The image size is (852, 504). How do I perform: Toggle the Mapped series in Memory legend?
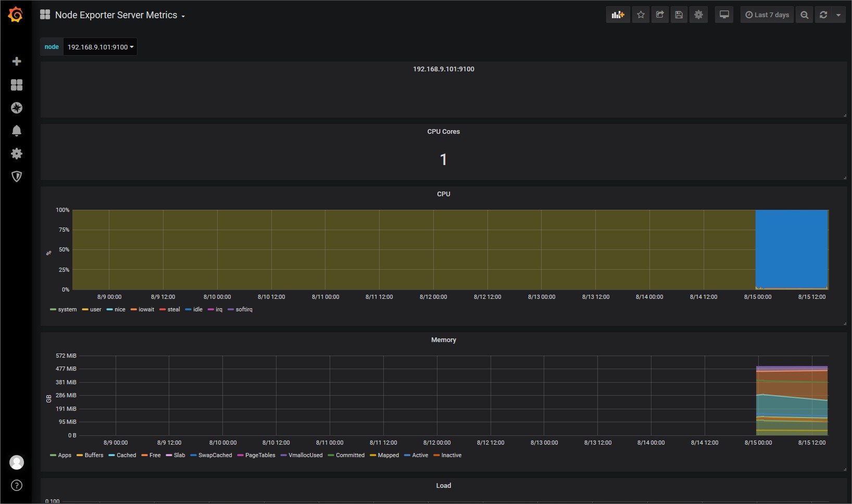(384, 456)
